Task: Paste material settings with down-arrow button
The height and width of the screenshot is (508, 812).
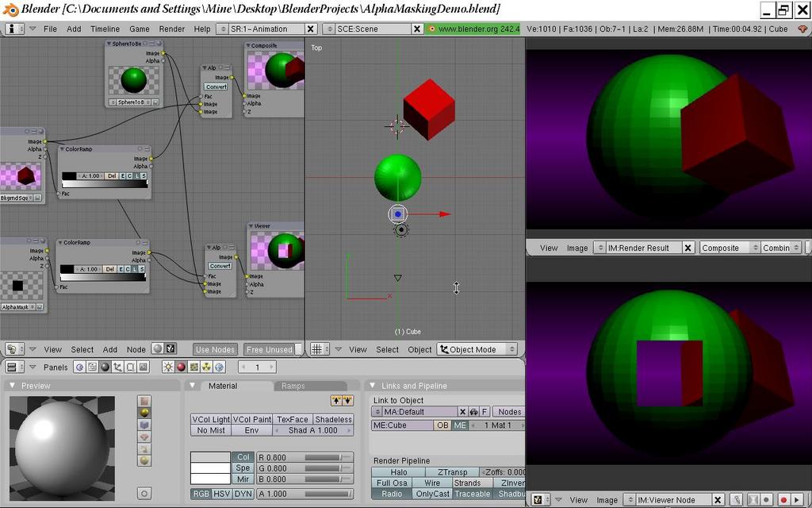Action: point(347,400)
